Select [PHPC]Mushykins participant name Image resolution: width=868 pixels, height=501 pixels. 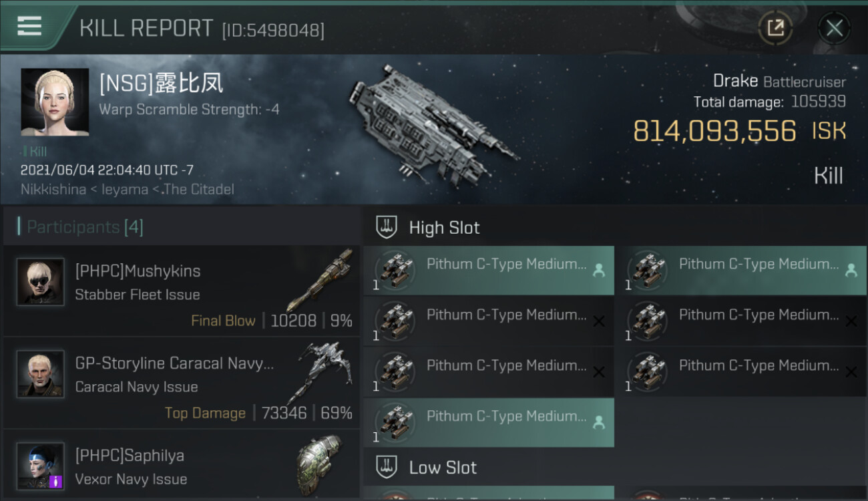coord(138,271)
